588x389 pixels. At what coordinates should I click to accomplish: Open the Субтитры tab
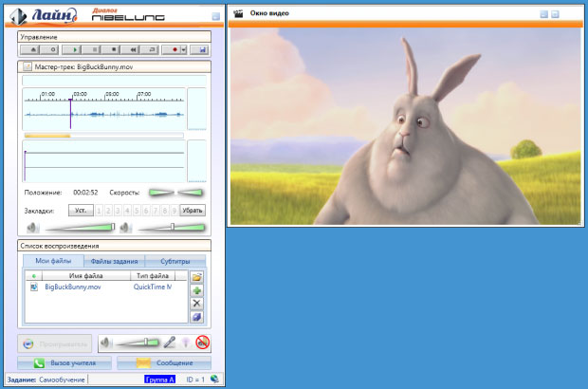pyautogui.click(x=175, y=261)
